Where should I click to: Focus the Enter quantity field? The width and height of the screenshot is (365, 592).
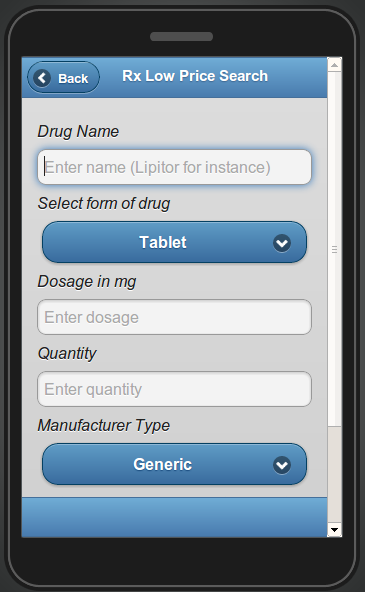pos(174,389)
